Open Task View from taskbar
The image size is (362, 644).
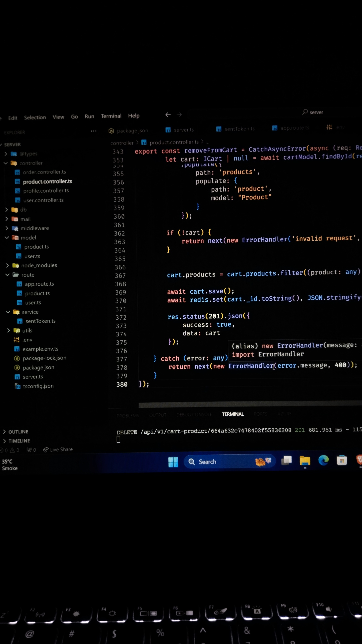[x=286, y=460]
